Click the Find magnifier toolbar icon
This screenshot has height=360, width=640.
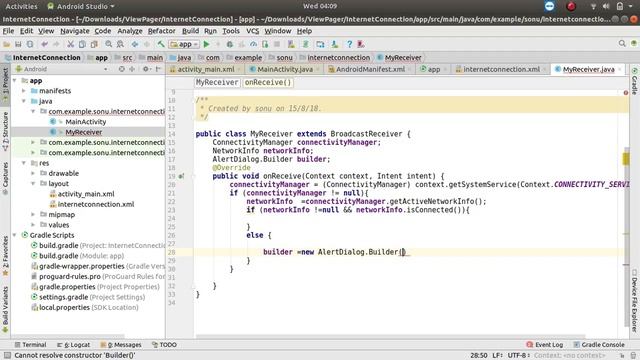pos(109,44)
